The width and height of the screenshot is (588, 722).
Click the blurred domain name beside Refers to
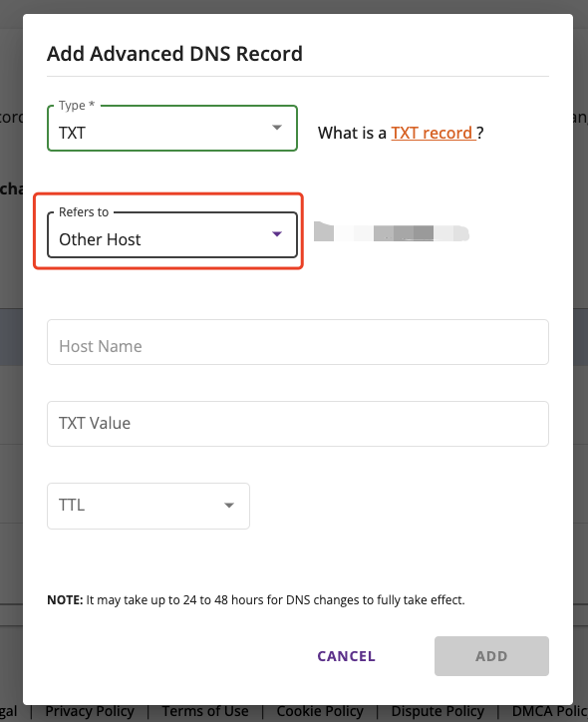pos(391,232)
